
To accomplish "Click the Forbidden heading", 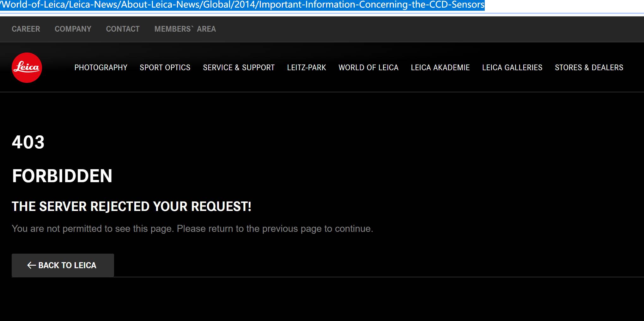I will 62,176.
